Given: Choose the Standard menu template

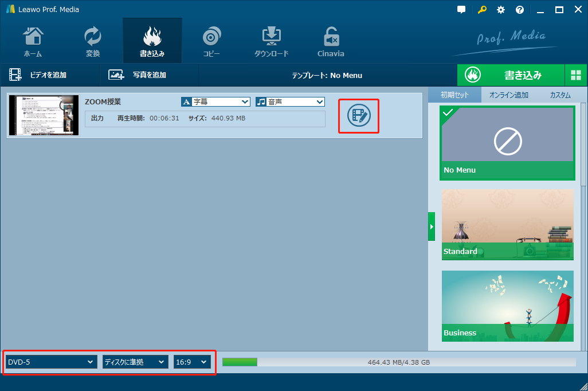Looking at the screenshot, I should 507,224.
